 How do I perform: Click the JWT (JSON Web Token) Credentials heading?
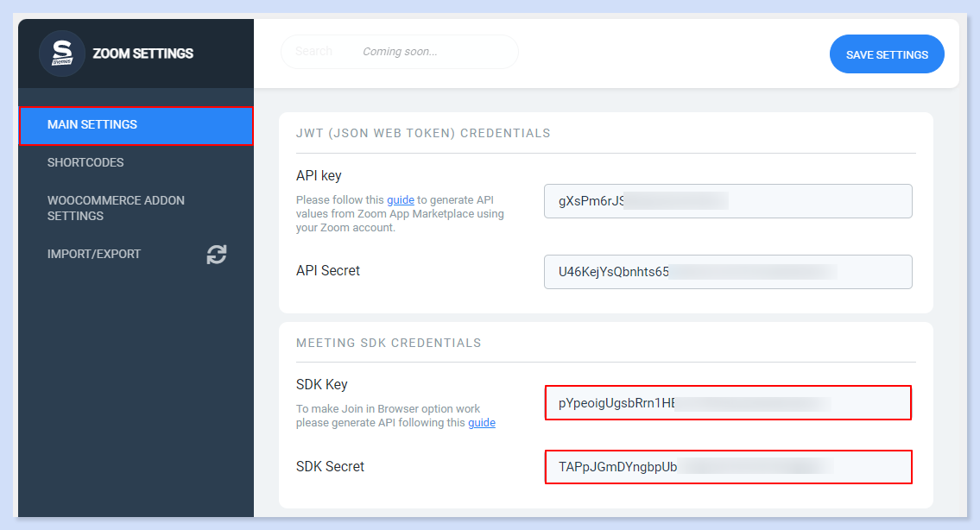(423, 133)
